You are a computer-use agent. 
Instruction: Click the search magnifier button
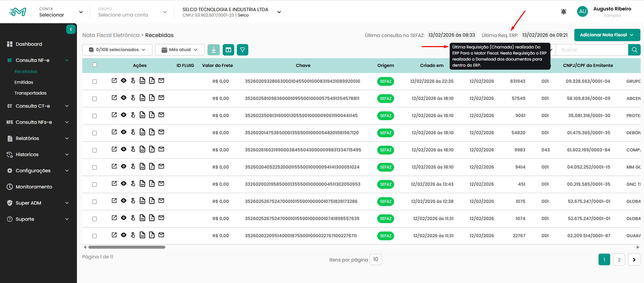point(634,50)
